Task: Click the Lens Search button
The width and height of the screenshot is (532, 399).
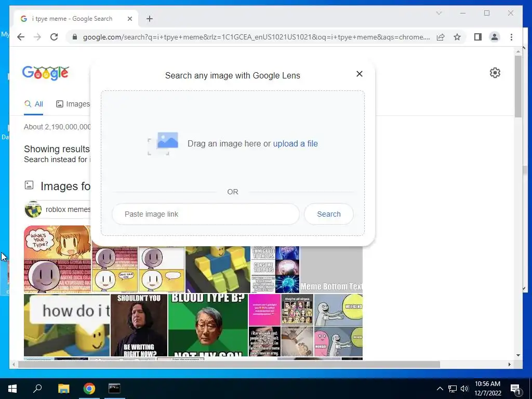Action: point(328,214)
